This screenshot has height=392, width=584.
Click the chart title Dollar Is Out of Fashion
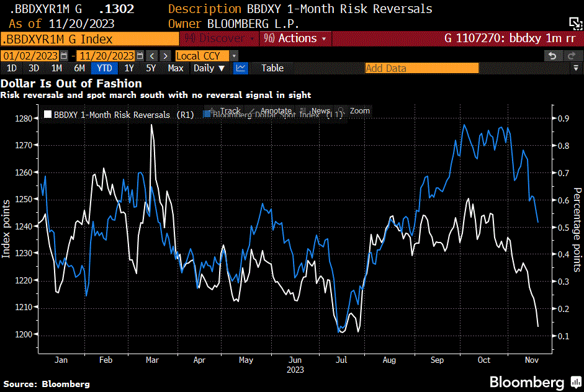coord(71,83)
